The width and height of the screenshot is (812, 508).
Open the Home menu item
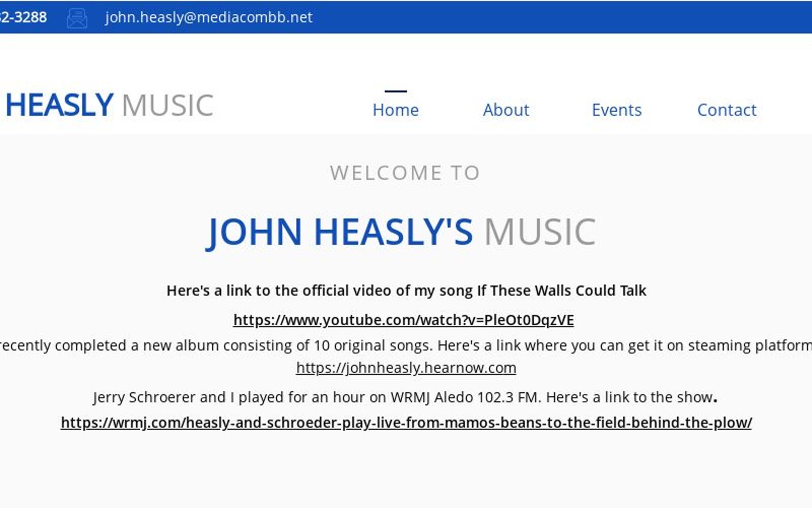coord(396,110)
